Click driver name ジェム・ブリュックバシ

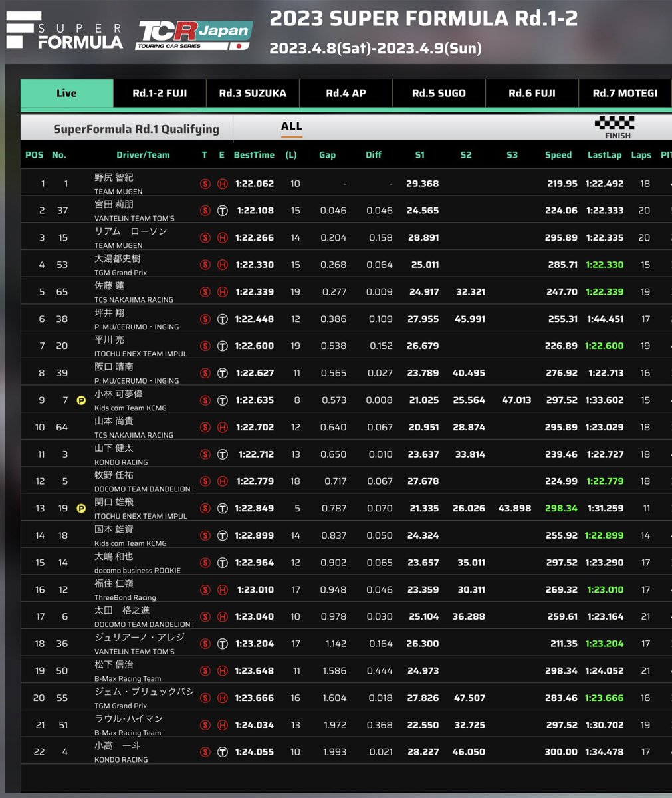(144, 692)
